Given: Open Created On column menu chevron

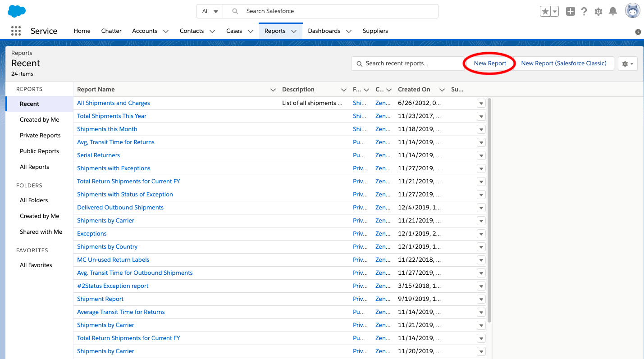Looking at the screenshot, I should 442,90.
